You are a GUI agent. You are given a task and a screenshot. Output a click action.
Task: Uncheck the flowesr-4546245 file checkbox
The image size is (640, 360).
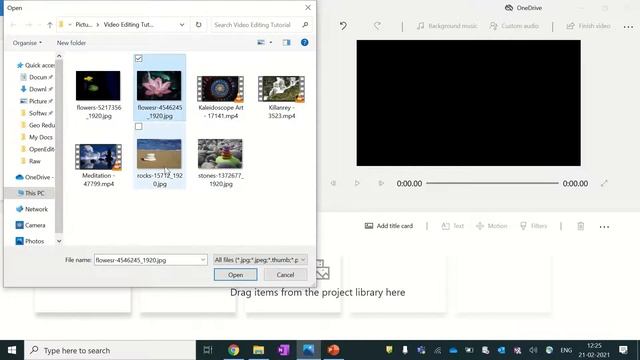[139, 59]
